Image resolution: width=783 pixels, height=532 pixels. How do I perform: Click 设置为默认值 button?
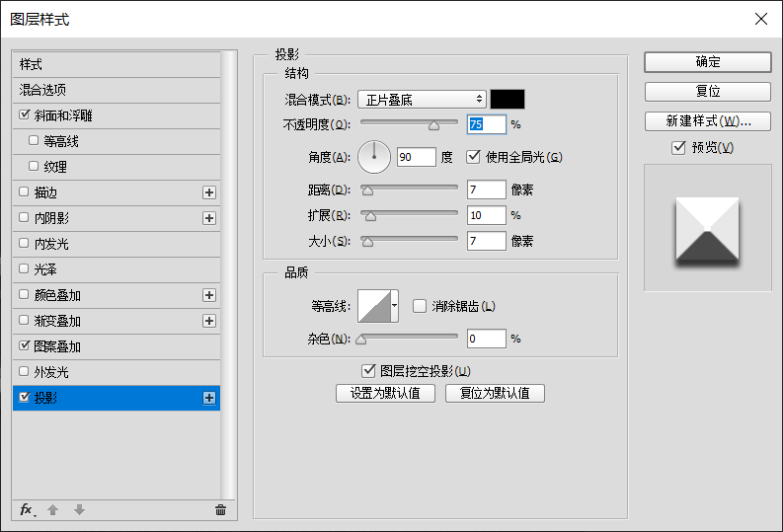click(x=385, y=393)
